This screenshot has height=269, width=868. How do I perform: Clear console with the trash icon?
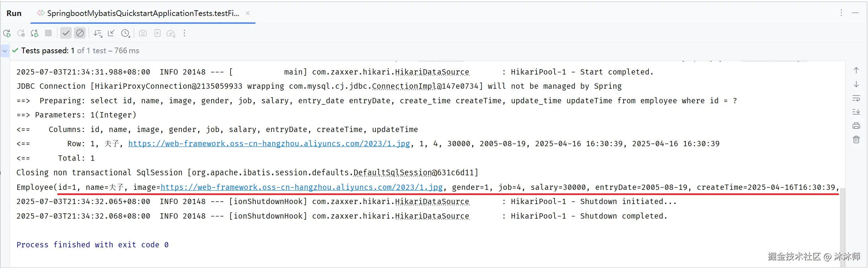856,139
